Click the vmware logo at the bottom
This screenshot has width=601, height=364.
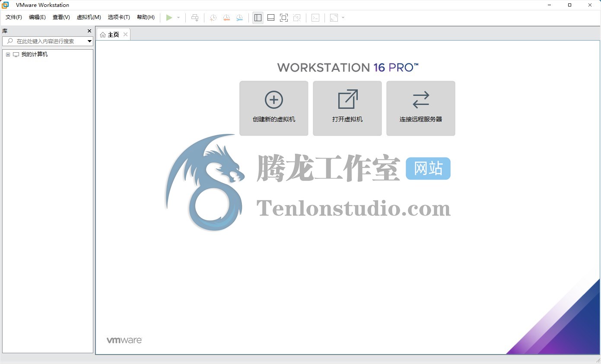pos(124,340)
